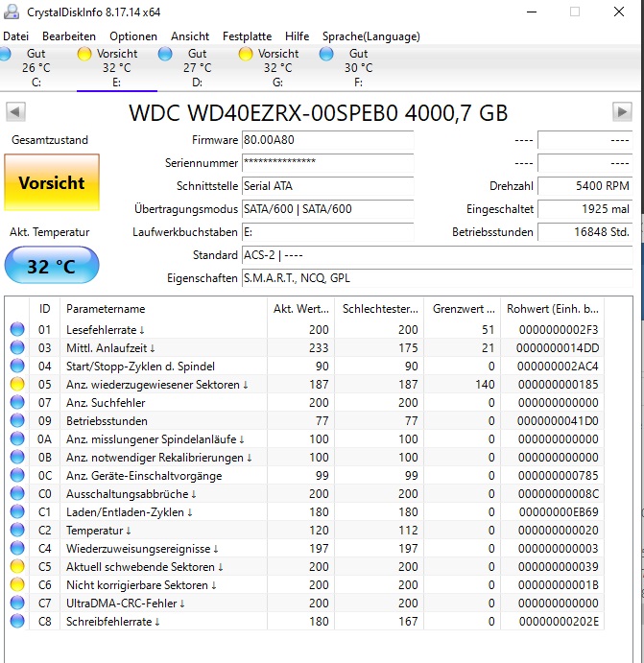Image resolution: width=644 pixels, height=663 pixels.
Task: Select raw value 00000000185
Action: pyautogui.click(x=559, y=385)
